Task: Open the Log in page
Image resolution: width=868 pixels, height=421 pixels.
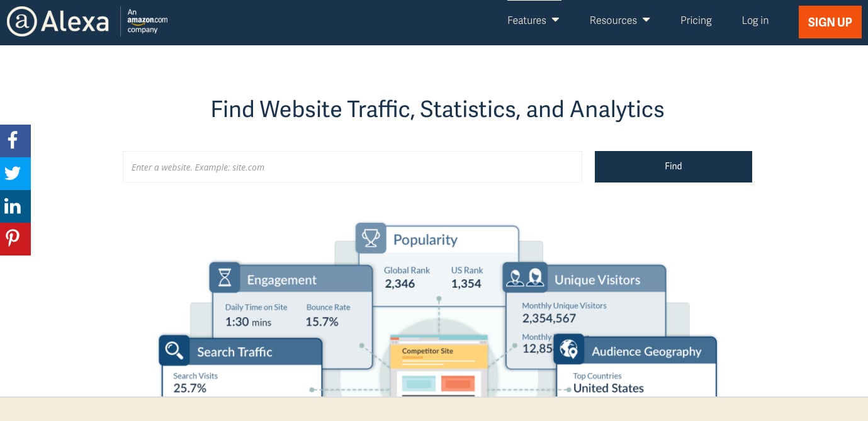Action: coord(755,20)
